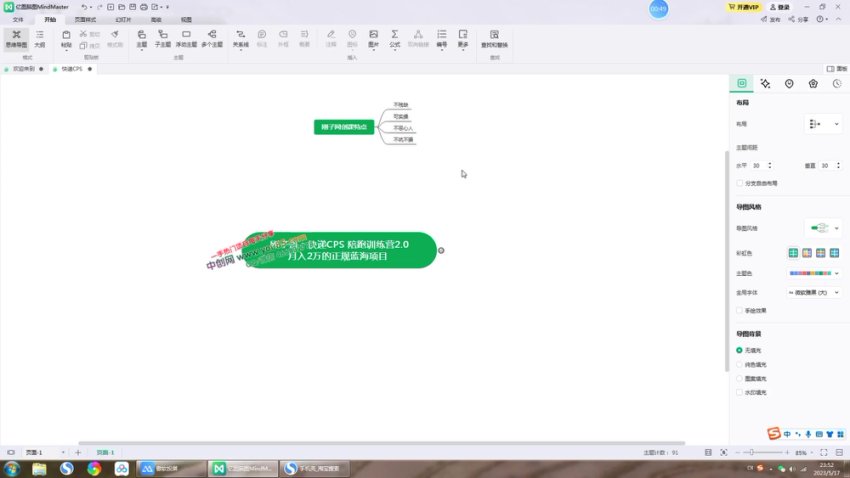Click the Undo arrow in title bar
The height and width of the screenshot is (478, 850).
pos(84,7)
